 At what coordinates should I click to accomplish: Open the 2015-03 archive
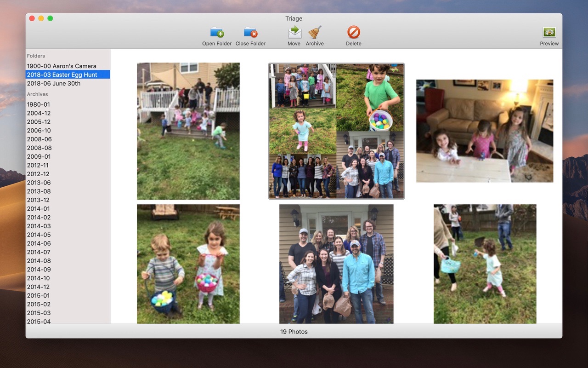[x=68, y=313]
